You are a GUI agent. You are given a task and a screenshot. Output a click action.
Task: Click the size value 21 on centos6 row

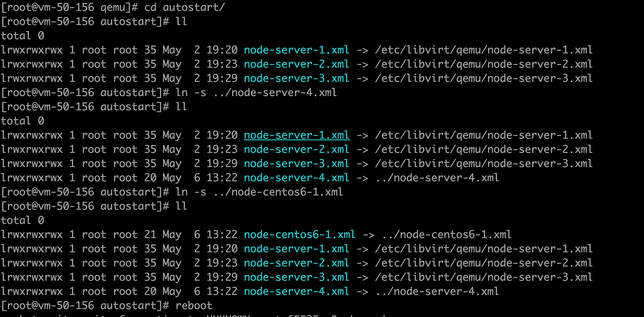(150, 235)
